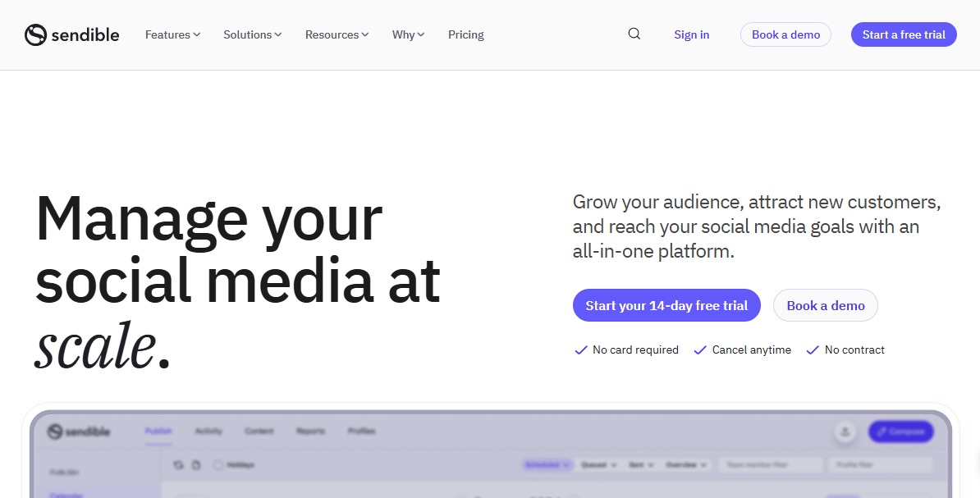Expand the Features menu
The height and width of the screenshot is (498, 980).
tap(172, 34)
